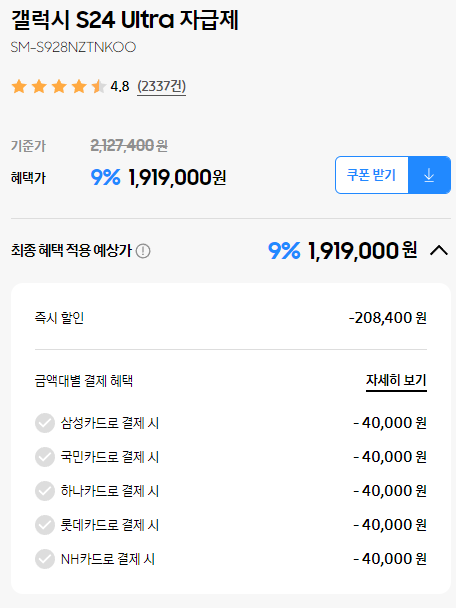Click the 금액대별 결제 혜택 heading
The height and width of the screenshot is (608, 456).
84,381
